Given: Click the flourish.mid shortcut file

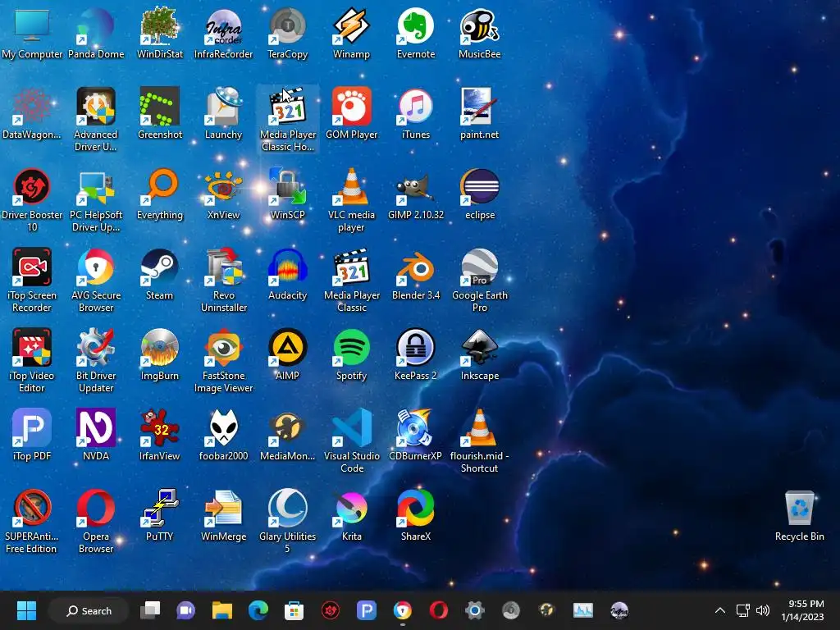Looking at the screenshot, I should click(x=479, y=427).
